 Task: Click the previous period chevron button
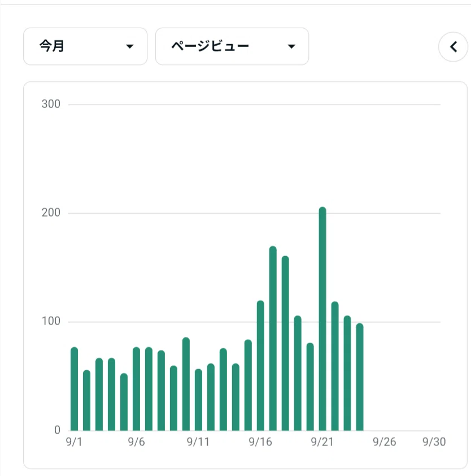(453, 47)
